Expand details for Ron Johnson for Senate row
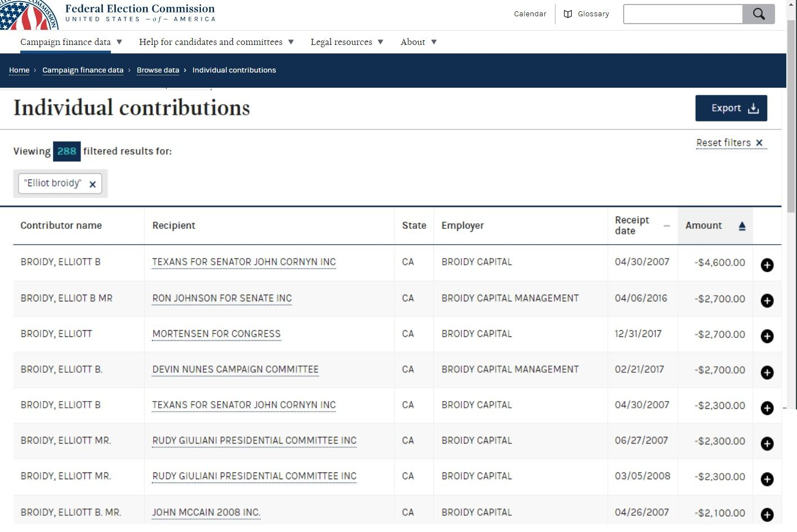This screenshot has height=532, width=797. coord(767,301)
